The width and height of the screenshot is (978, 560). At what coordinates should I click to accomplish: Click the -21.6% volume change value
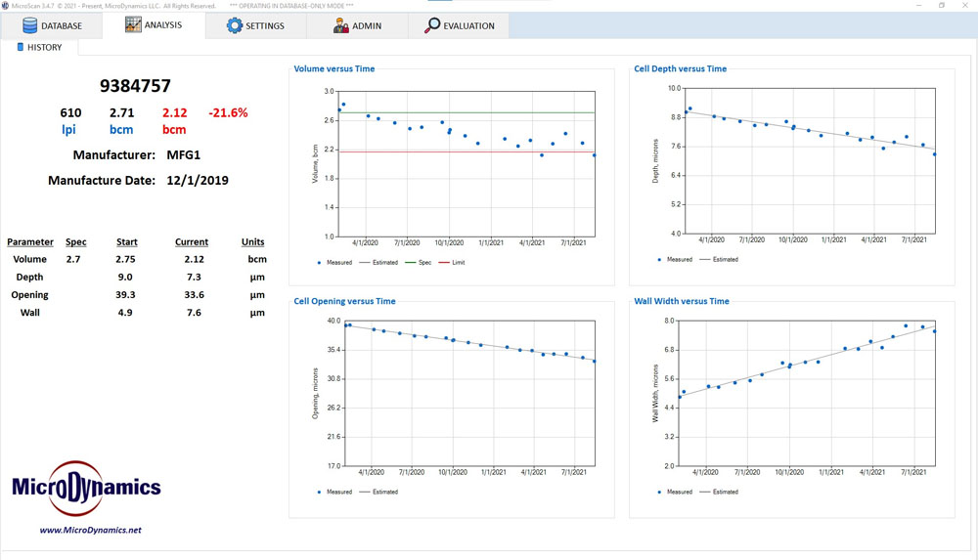coord(228,113)
